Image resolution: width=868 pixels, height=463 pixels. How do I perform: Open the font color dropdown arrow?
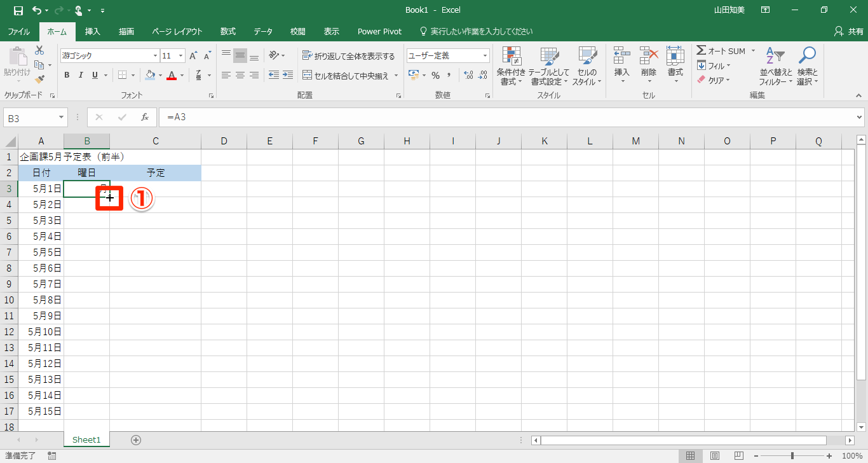(x=181, y=75)
